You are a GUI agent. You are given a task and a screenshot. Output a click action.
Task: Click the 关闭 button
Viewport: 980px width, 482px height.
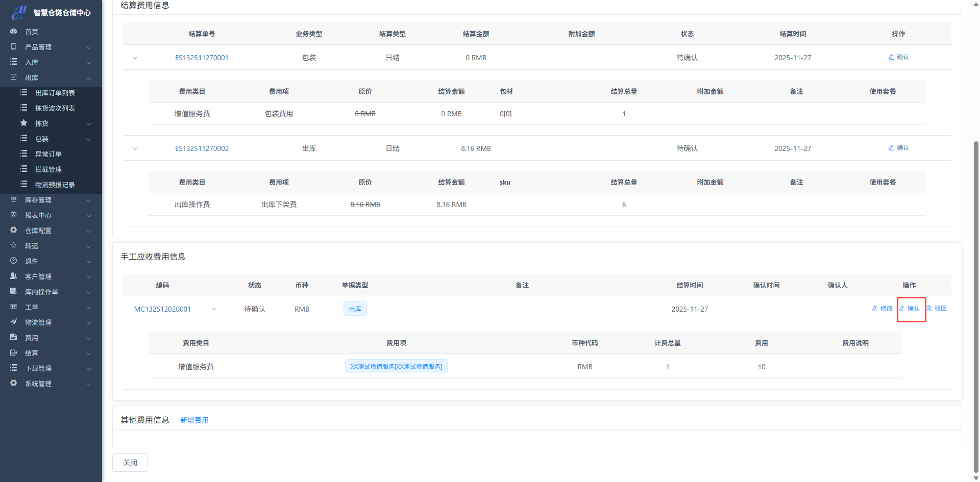pyautogui.click(x=130, y=463)
